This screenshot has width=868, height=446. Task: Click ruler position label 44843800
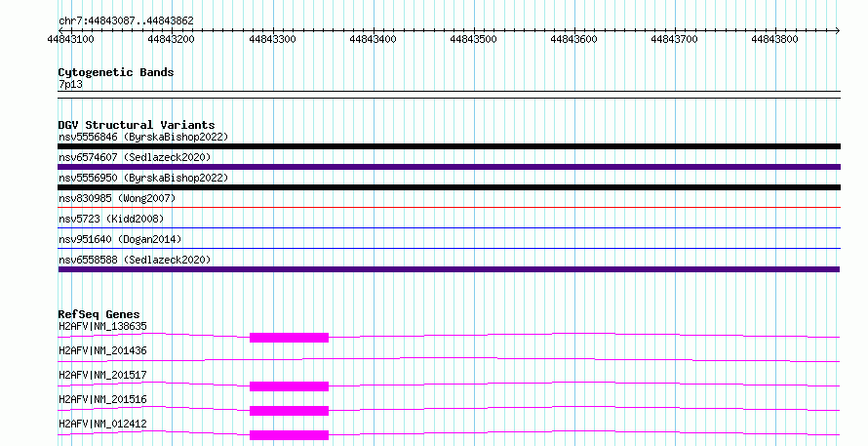pos(775,39)
